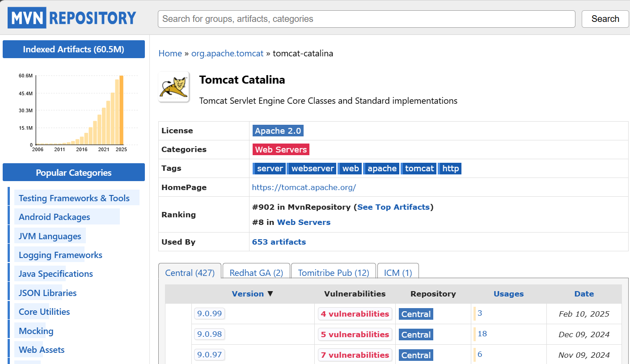This screenshot has width=630, height=364.
Task: Click the Web Servers category badge
Action: tap(281, 149)
